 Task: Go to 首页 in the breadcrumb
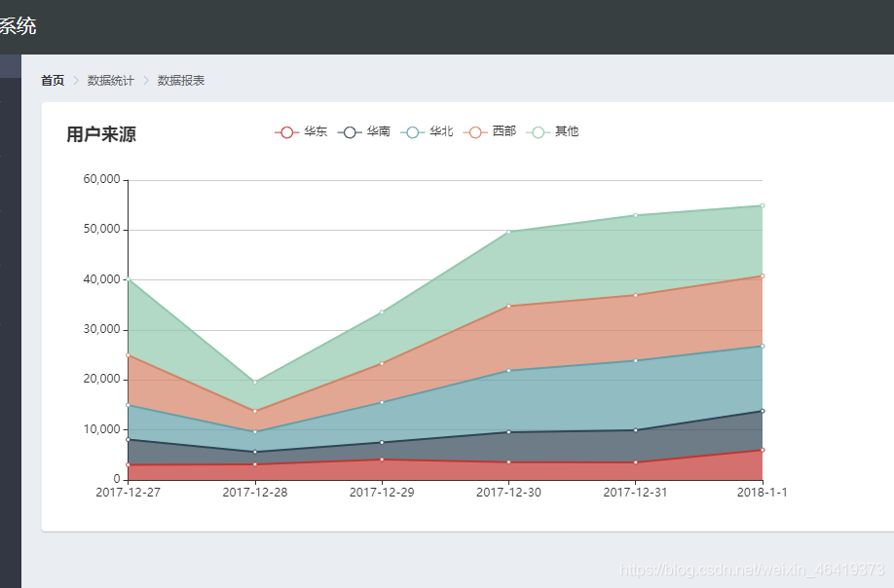53,81
